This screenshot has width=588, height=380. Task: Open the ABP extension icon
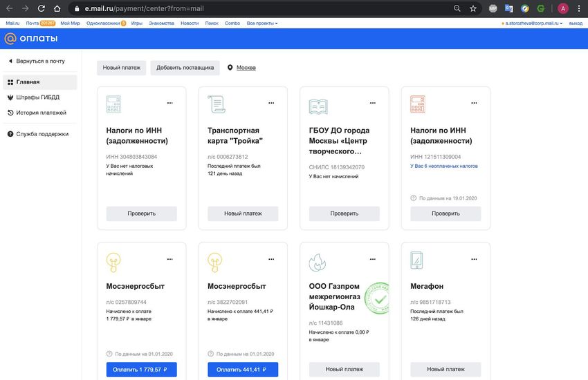[493, 8]
